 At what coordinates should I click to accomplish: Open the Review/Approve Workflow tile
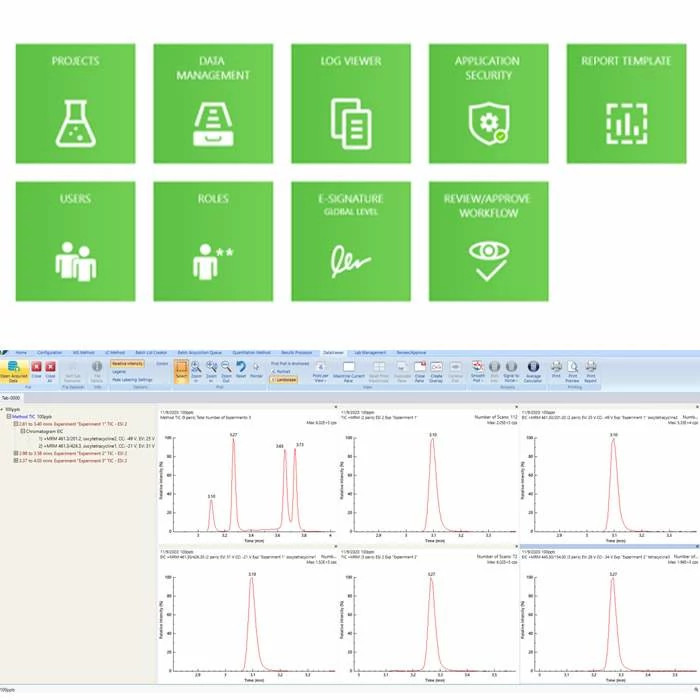tap(488, 241)
